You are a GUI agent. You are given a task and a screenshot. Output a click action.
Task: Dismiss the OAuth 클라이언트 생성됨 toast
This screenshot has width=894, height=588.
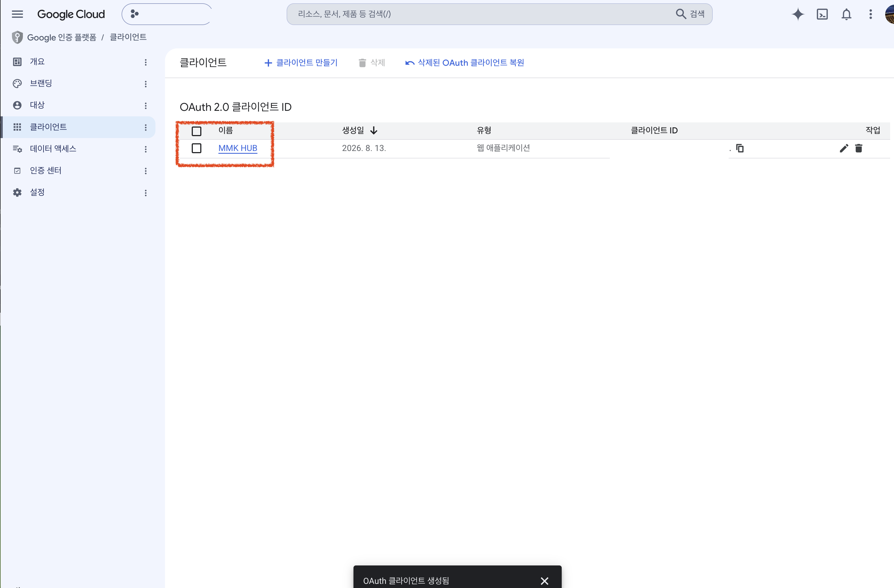pos(544,581)
